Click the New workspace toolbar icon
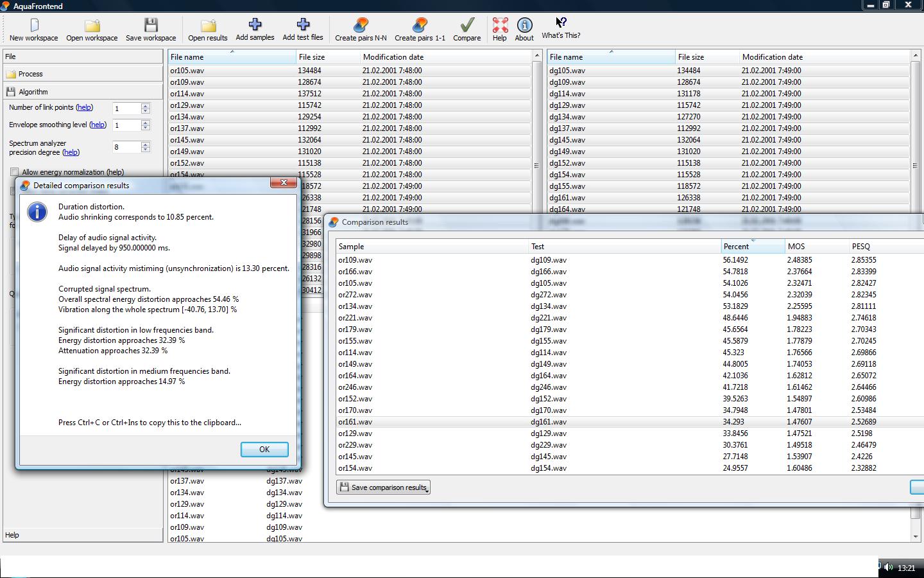This screenshot has width=924, height=578. pyautogui.click(x=34, y=25)
